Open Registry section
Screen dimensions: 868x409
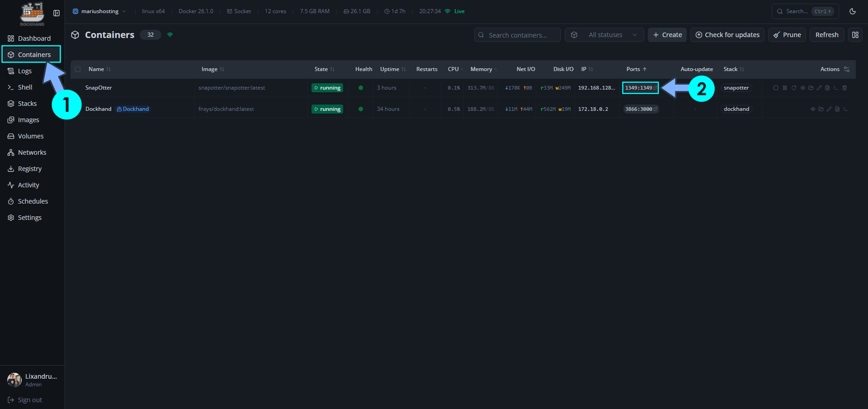pos(32,169)
